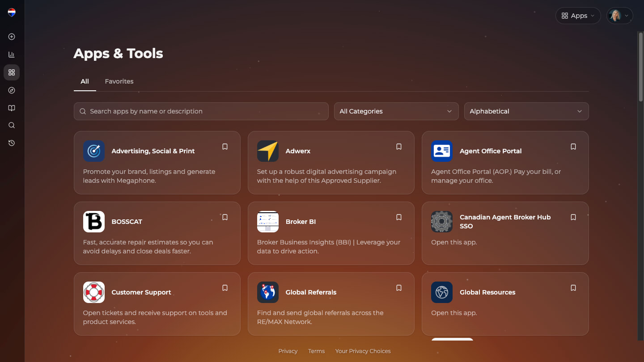This screenshot has width=644, height=362.
Task: Open the Adwerx app title
Action: click(x=298, y=151)
